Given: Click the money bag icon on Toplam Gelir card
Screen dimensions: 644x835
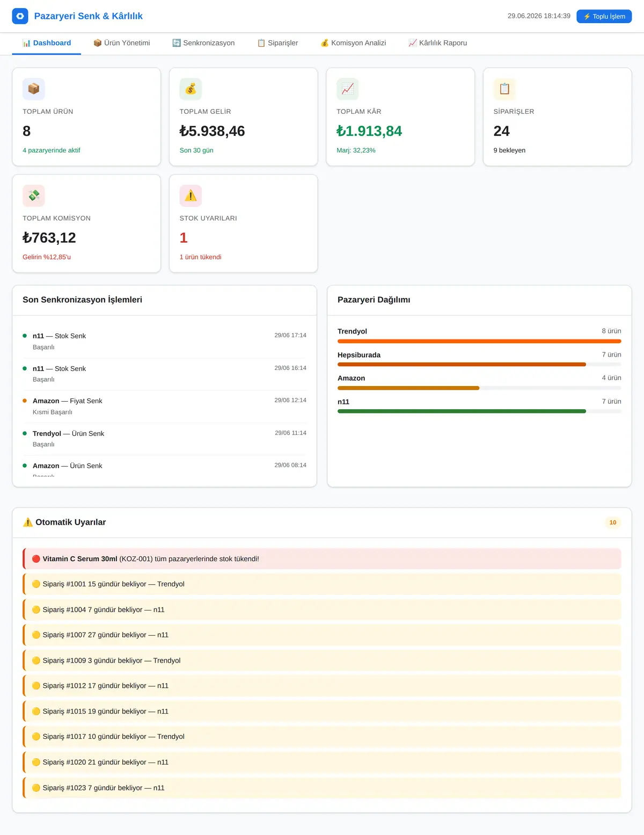Looking at the screenshot, I should (x=191, y=89).
